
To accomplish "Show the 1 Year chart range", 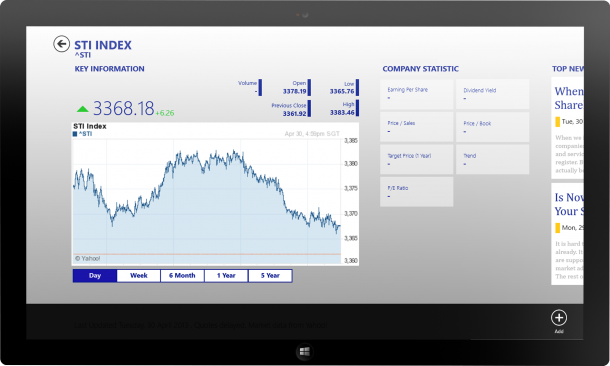I will [226, 276].
